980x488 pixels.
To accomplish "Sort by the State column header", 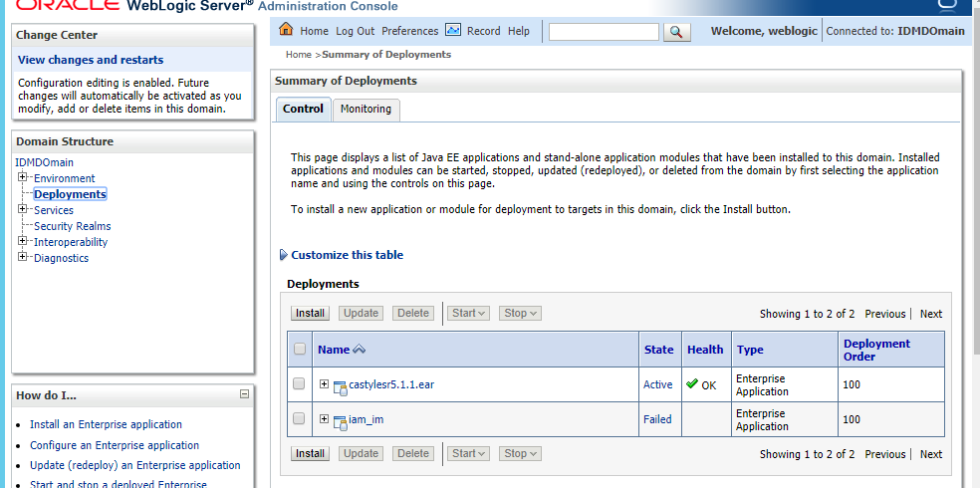I will click(x=658, y=350).
